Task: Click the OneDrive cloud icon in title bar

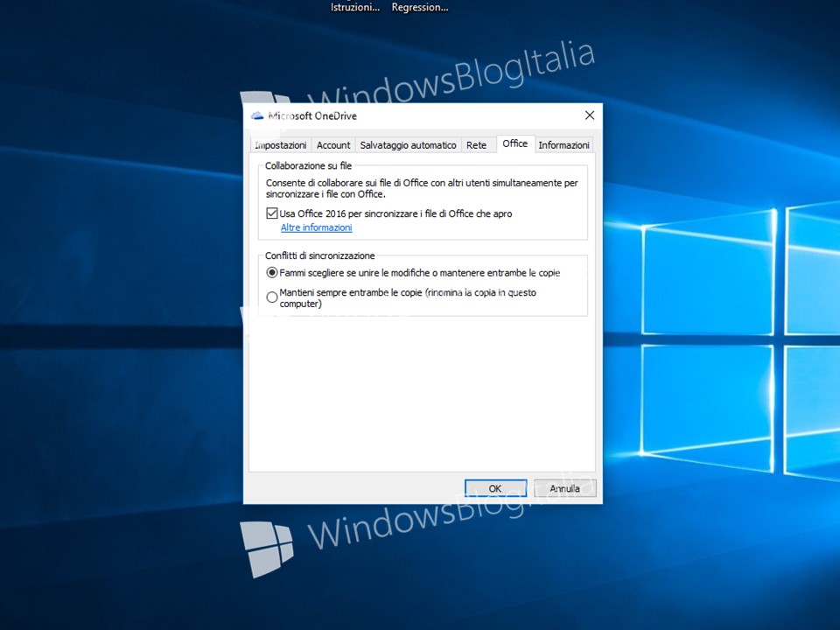Action: pyautogui.click(x=257, y=115)
